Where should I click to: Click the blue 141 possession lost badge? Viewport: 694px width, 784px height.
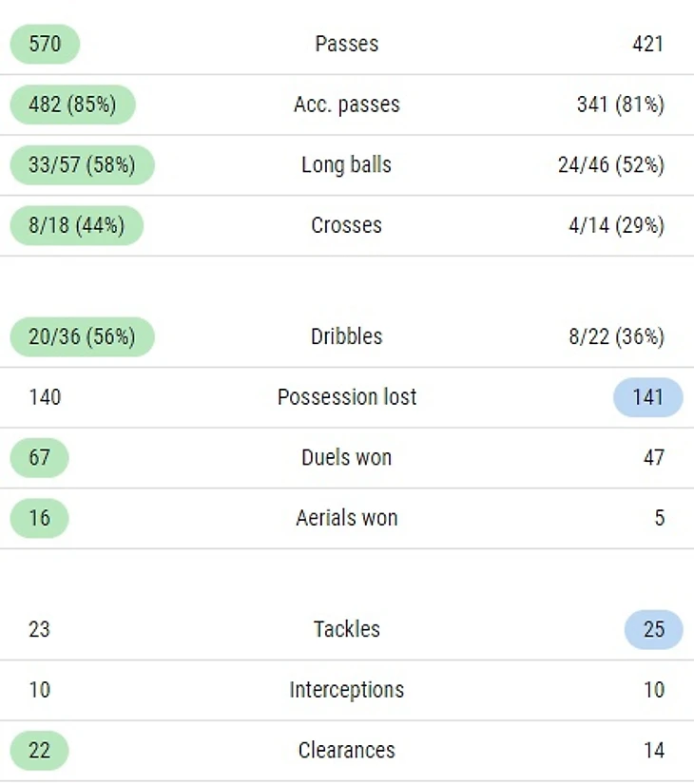pos(648,397)
